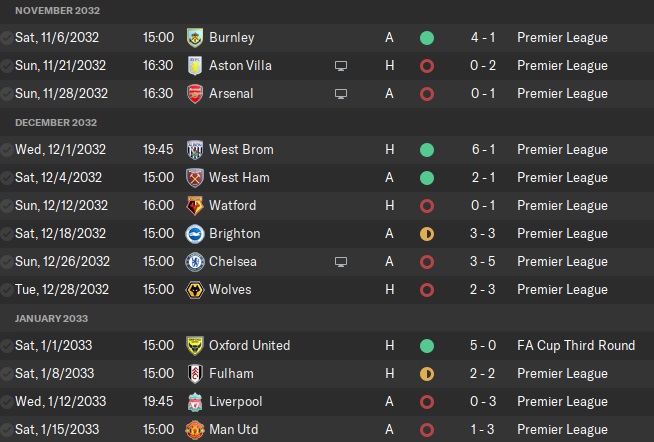Click the TV icon on the Chelsea fixture
Image resolution: width=654 pixels, height=442 pixels.
341,262
